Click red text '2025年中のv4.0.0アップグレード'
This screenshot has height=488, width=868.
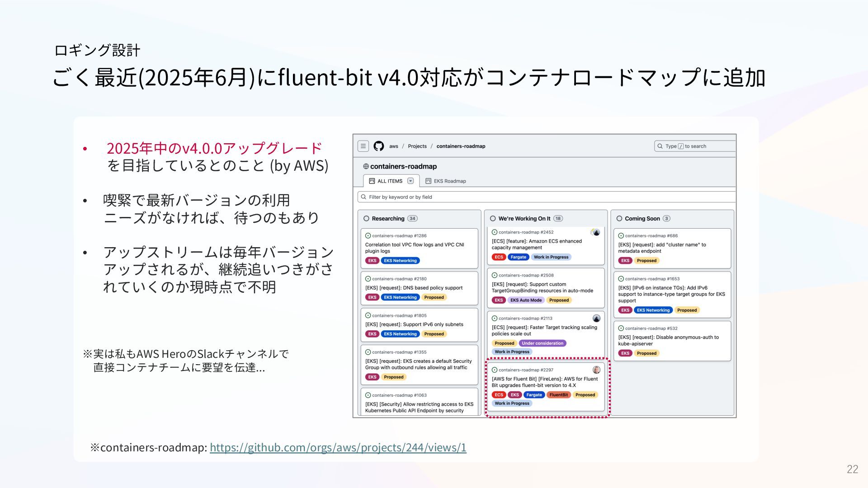(x=214, y=148)
